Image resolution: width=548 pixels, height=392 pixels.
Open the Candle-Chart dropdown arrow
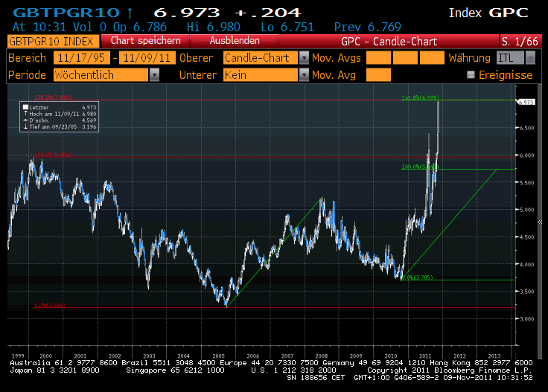[304, 58]
